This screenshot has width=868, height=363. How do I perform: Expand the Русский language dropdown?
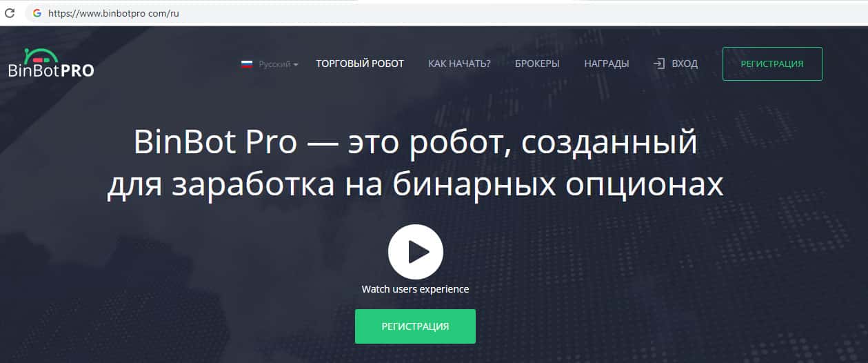pos(279,64)
